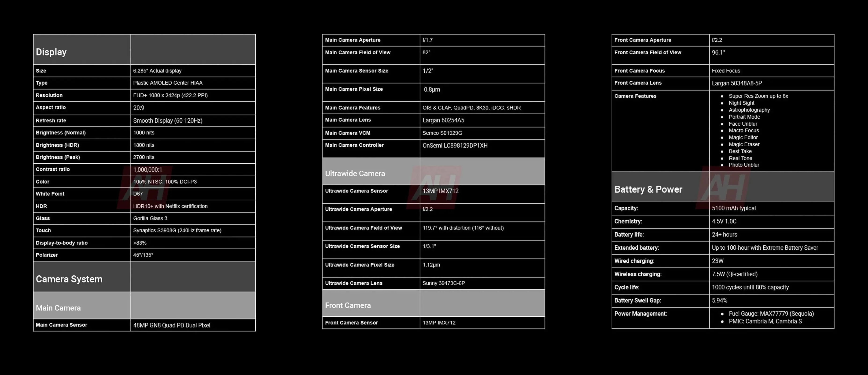Image resolution: width=868 pixels, height=375 pixels.
Task: Select the '45°/135°' polarizer value
Action: [x=143, y=255]
